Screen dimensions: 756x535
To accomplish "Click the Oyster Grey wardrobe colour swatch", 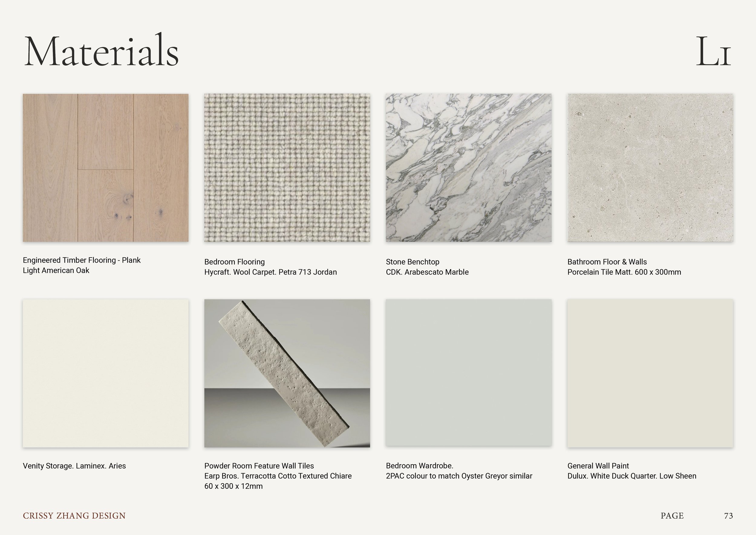I will click(x=468, y=372).
